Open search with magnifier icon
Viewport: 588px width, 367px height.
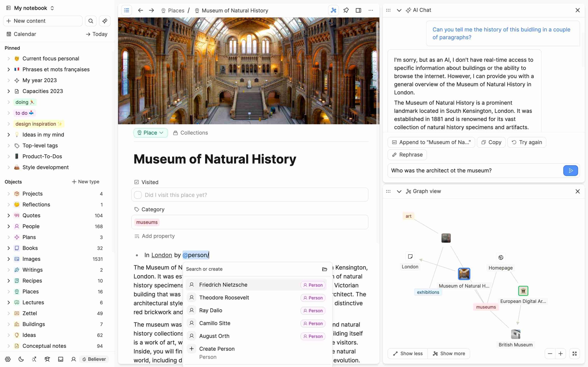pos(91,21)
